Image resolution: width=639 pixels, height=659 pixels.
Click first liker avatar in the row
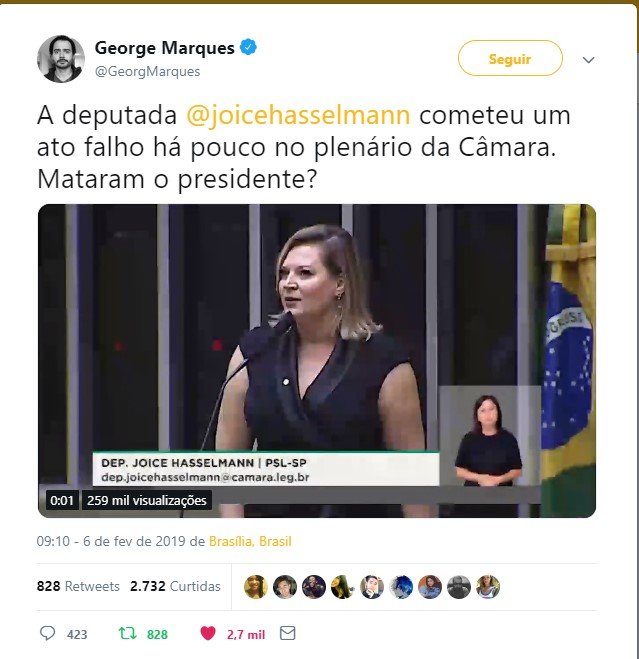point(256,587)
